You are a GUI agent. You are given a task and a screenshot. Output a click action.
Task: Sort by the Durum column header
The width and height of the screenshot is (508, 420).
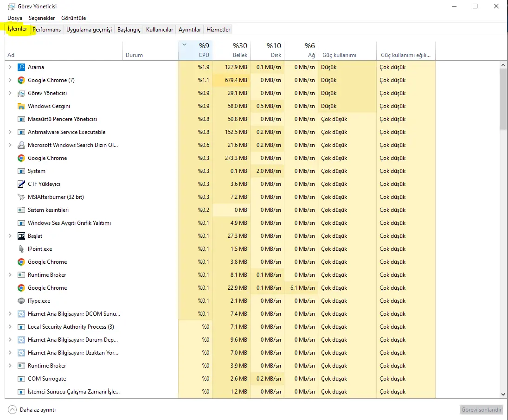pos(151,51)
